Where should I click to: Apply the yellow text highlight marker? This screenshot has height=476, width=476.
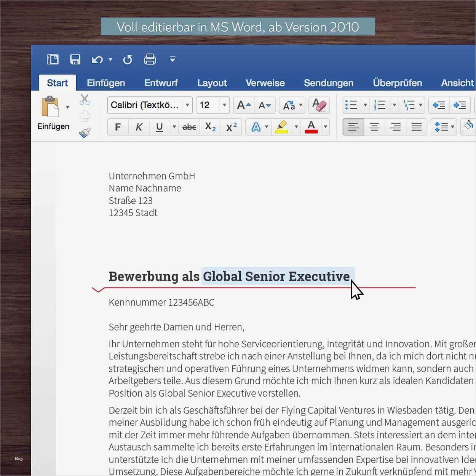[281, 127]
